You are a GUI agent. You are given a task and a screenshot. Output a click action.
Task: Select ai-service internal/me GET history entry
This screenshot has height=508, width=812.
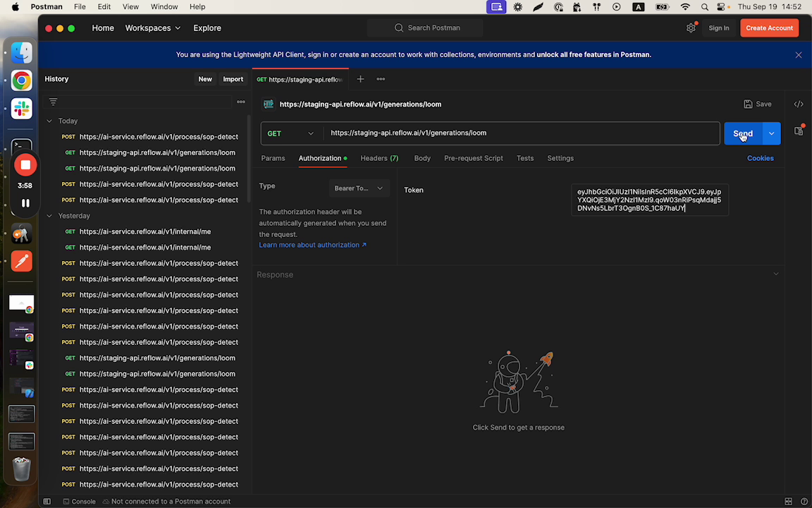pyautogui.click(x=144, y=231)
